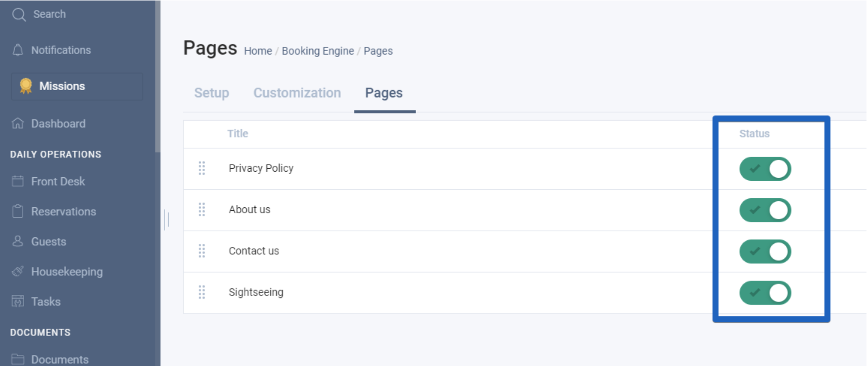Viewport: 868px width, 366px height.
Task: Switch to the Customization tab
Action: tap(297, 93)
